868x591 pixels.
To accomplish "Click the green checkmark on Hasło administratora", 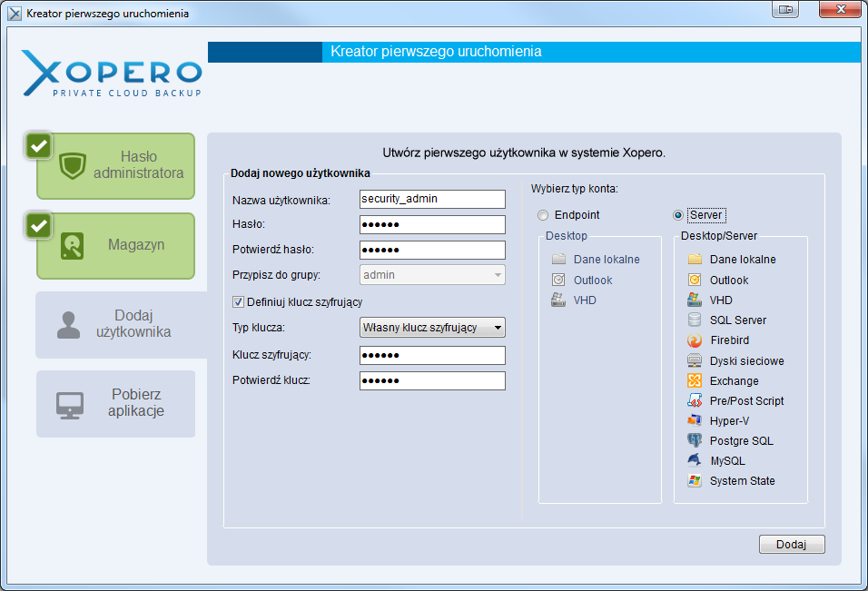I will pos(39,146).
